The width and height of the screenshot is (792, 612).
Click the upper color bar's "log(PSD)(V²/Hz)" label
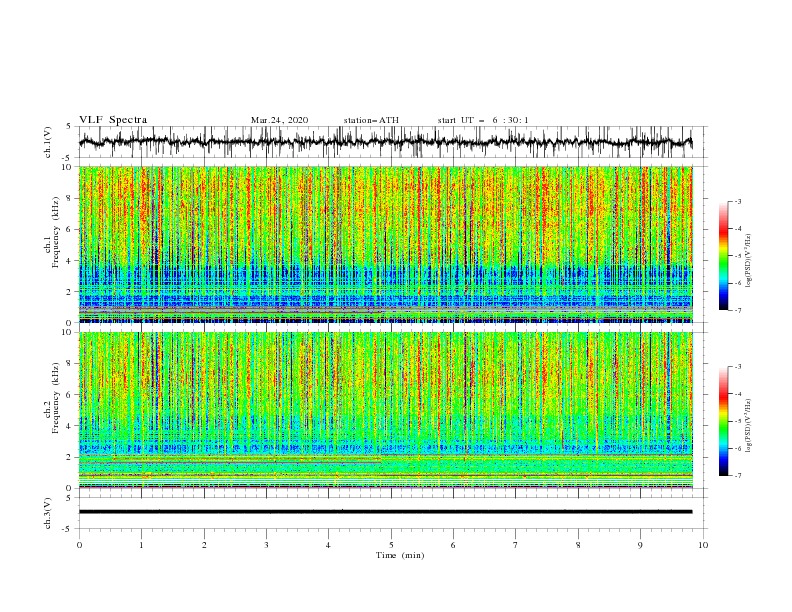tap(749, 261)
